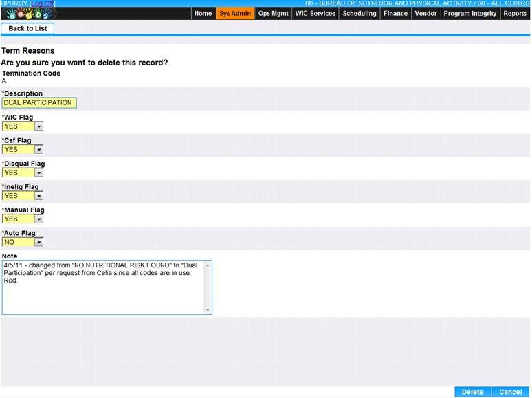532x398 pixels.
Task: Click the Description input field
Action: coord(39,103)
